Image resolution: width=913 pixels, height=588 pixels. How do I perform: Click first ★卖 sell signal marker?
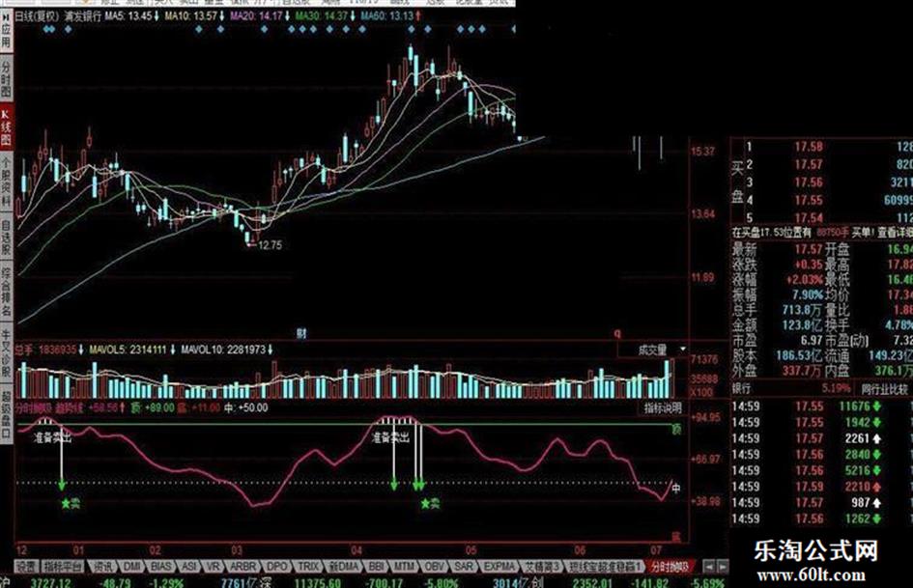71,504
